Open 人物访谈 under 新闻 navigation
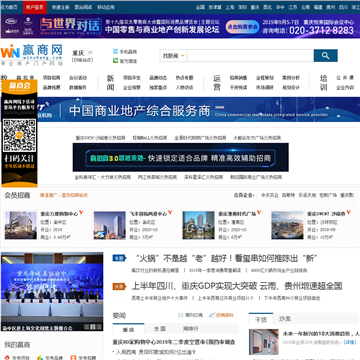360x360 pixels. [x=184, y=87]
